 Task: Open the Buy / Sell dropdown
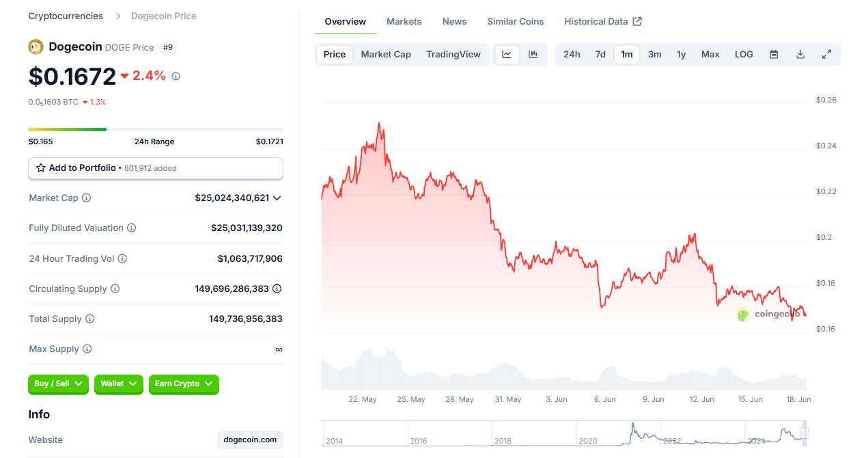point(59,384)
